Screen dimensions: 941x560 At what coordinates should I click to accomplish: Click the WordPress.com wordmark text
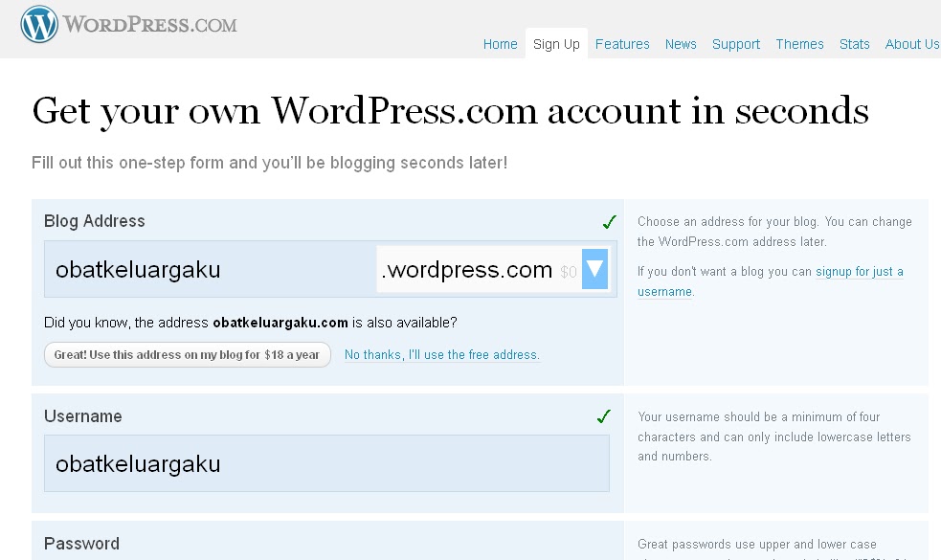click(x=150, y=25)
